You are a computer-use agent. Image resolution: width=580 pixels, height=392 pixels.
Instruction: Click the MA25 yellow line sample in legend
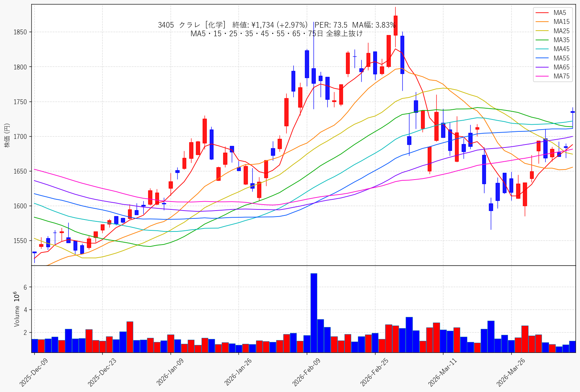click(543, 31)
